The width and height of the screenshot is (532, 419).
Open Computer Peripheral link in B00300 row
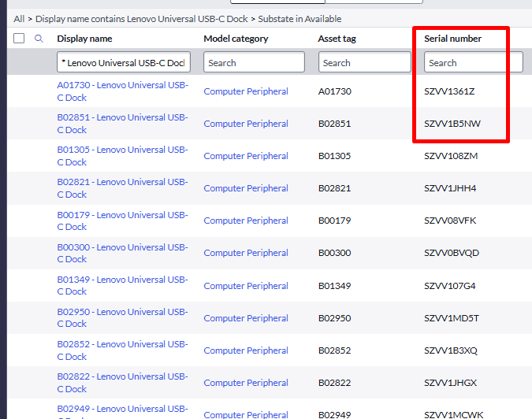pyautogui.click(x=246, y=253)
